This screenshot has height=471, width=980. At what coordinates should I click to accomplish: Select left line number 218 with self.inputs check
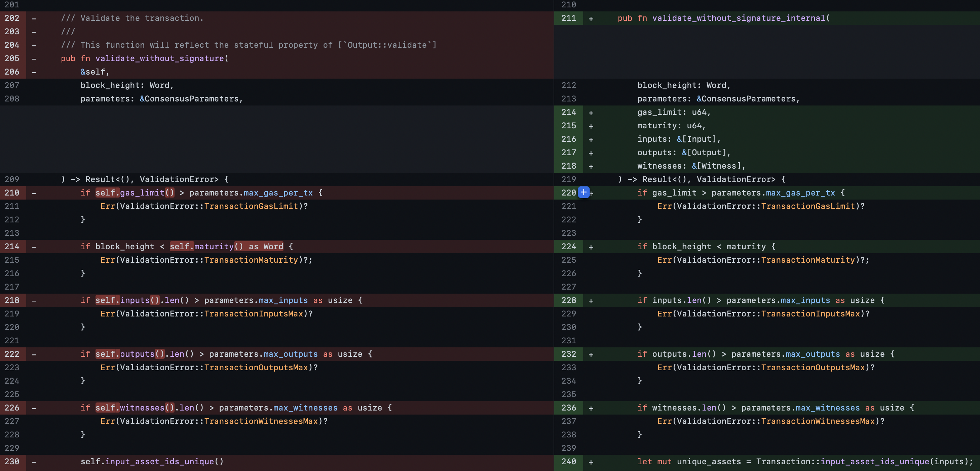pyautogui.click(x=12, y=300)
